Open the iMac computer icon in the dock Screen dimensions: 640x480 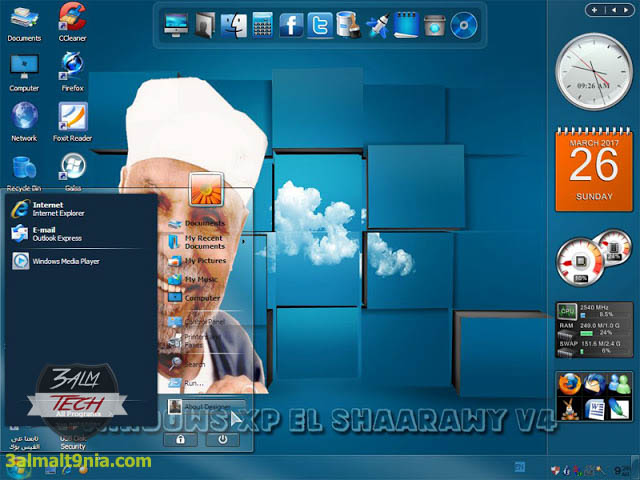click(176, 25)
